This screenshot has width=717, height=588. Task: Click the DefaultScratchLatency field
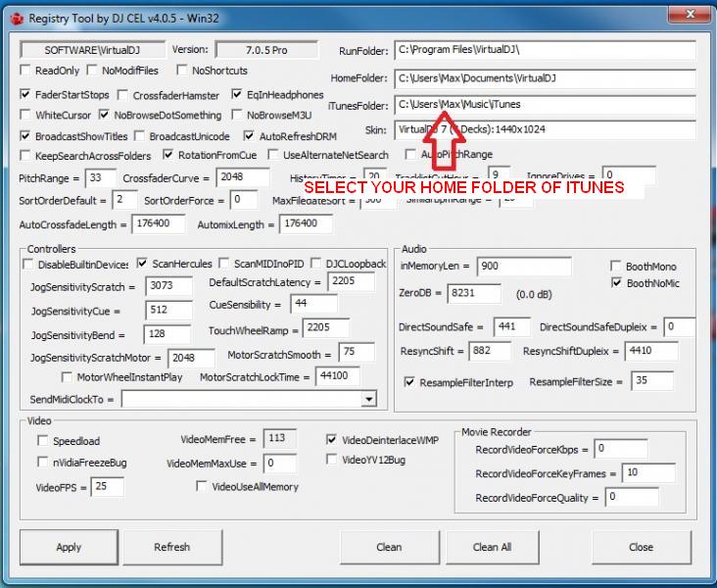click(352, 281)
